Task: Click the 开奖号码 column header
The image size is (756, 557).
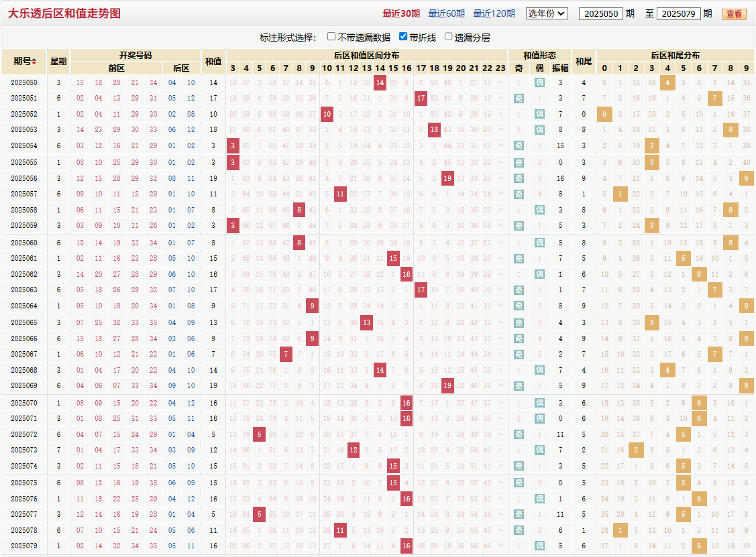Action: [136, 55]
